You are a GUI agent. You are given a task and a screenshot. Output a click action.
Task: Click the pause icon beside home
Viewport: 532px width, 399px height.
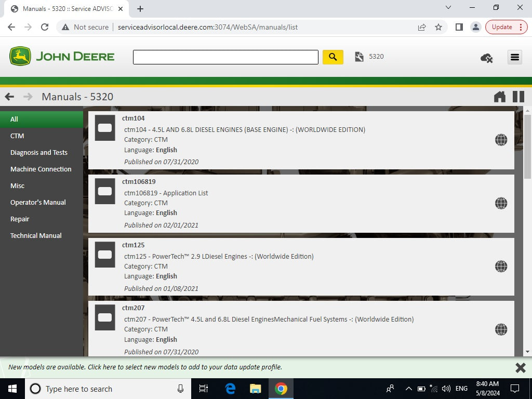click(518, 97)
